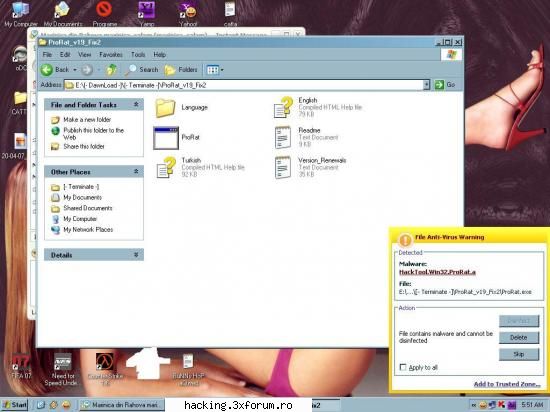
Task: Check the Apply to all checkbox
Action: point(403,367)
